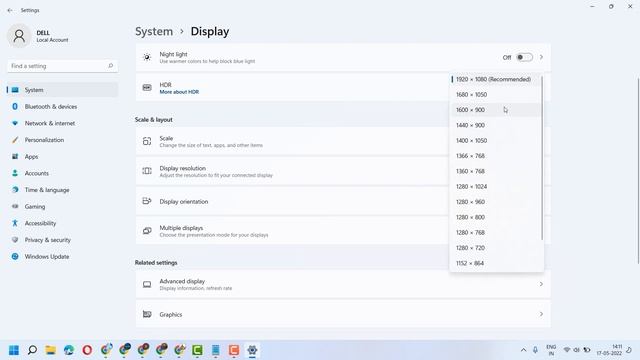The width and height of the screenshot is (640, 360).
Task: Expand the Multiple displays section
Action: [343, 231]
